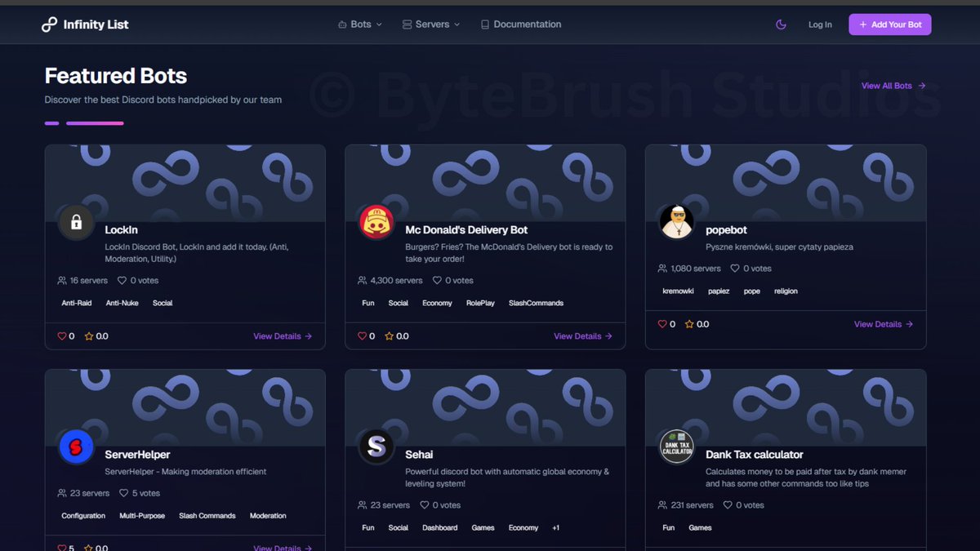Open the Bots dropdown menu
This screenshot has height=551, width=980.
(x=360, y=24)
